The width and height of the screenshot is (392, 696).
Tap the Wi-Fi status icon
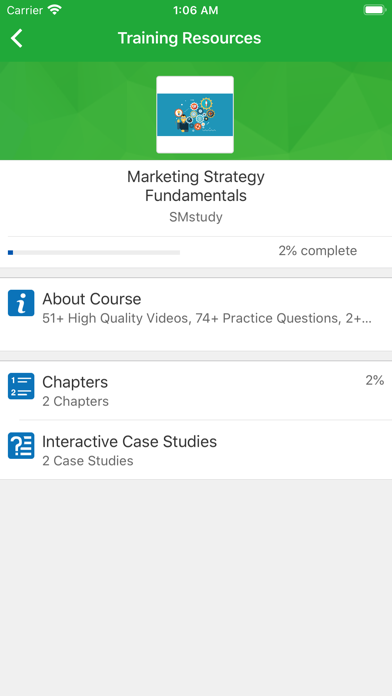tap(55, 10)
